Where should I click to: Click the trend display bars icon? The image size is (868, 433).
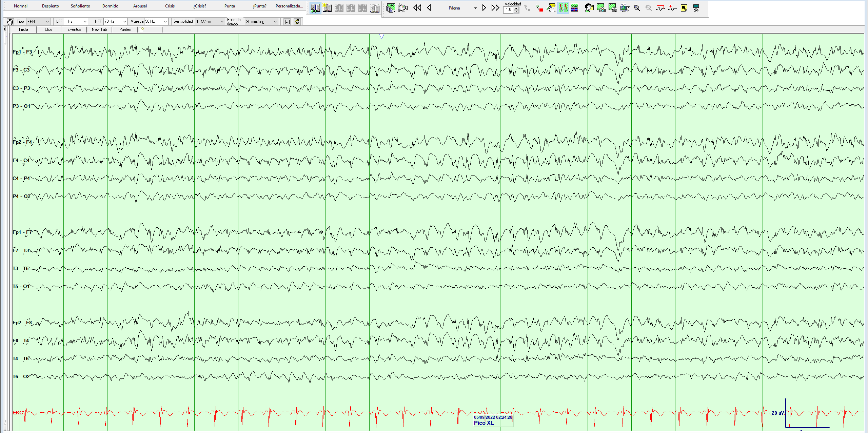click(x=574, y=8)
